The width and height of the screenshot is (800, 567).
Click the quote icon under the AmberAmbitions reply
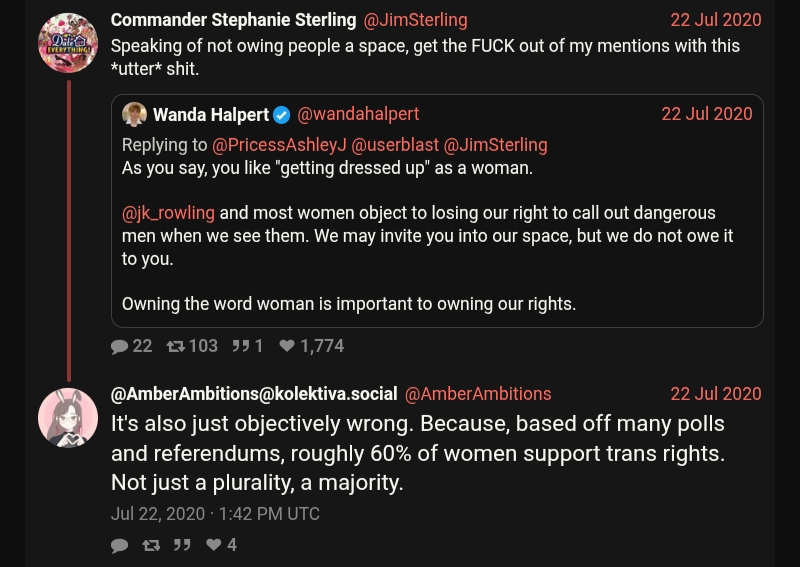[x=182, y=545]
